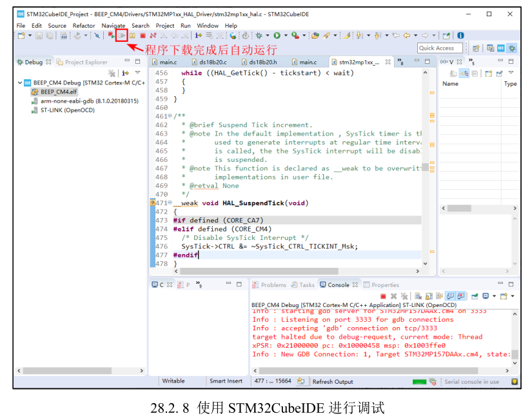Image resolution: width=532 pixels, height=418 pixels.
Task: Click the Quick Access search field
Action: pyautogui.click(x=440, y=48)
